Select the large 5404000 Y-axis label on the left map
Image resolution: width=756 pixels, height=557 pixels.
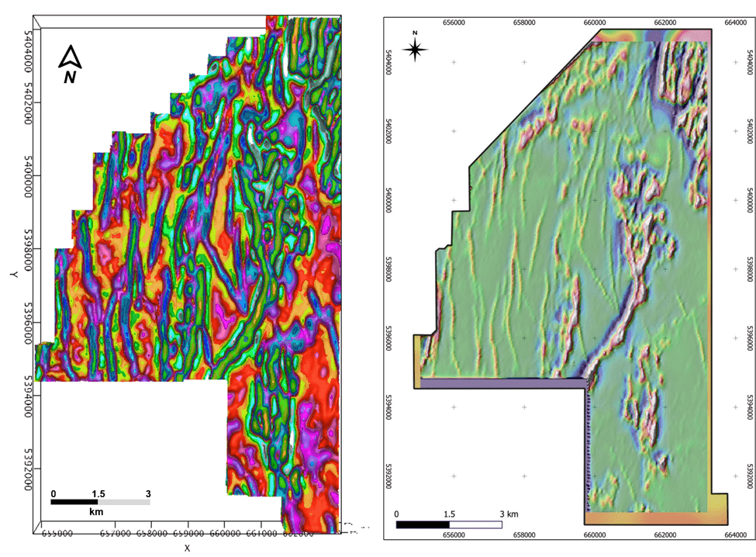(x=28, y=52)
